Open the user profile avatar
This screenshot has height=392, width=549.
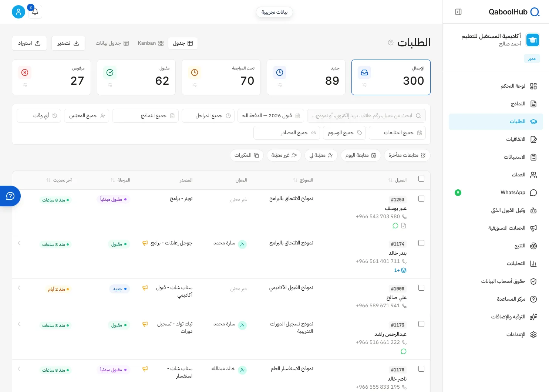(x=18, y=12)
